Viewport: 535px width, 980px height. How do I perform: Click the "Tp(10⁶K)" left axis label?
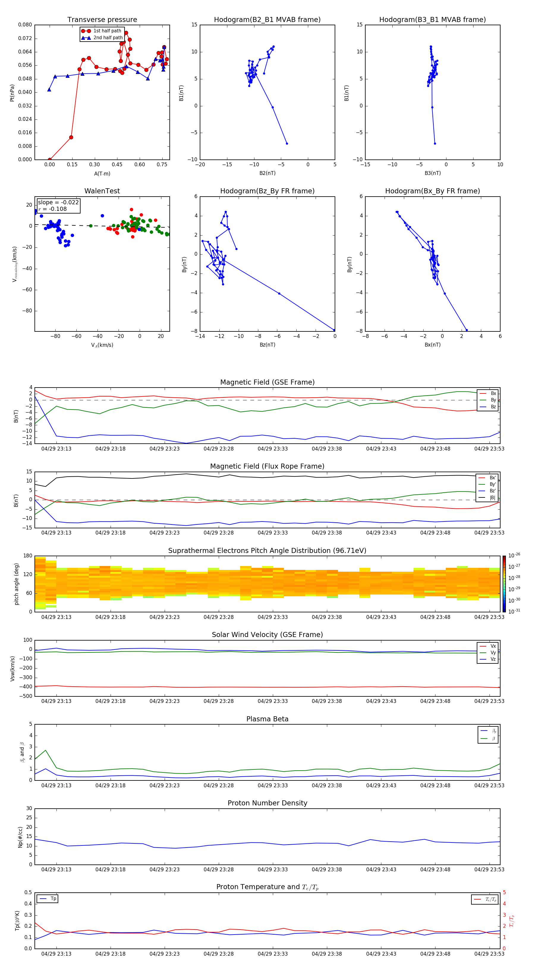click(x=17, y=921)
